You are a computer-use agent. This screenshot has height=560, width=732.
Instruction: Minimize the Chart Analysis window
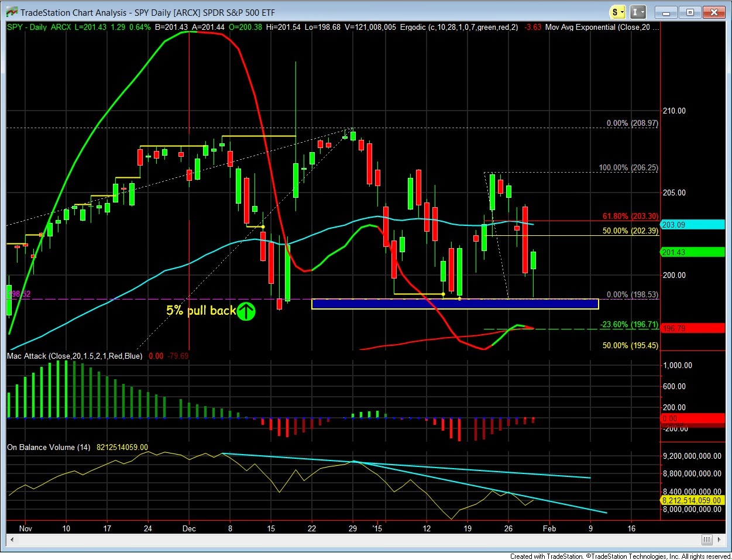666,12
